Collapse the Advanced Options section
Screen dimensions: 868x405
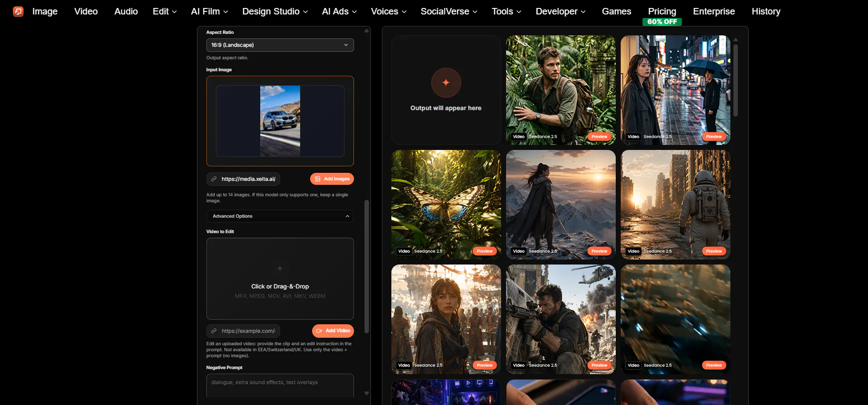click(280, 216)
